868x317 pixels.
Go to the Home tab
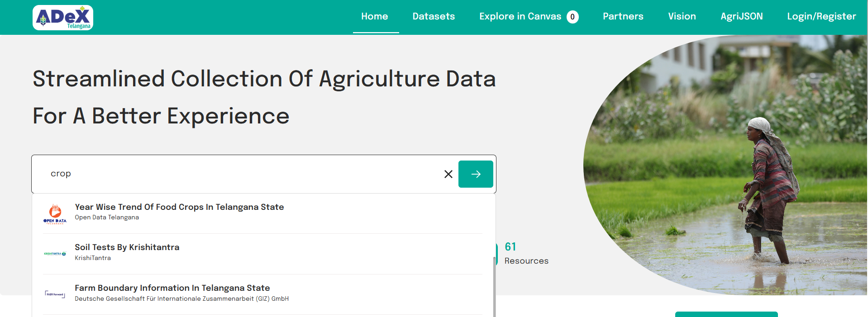[374, 16]
